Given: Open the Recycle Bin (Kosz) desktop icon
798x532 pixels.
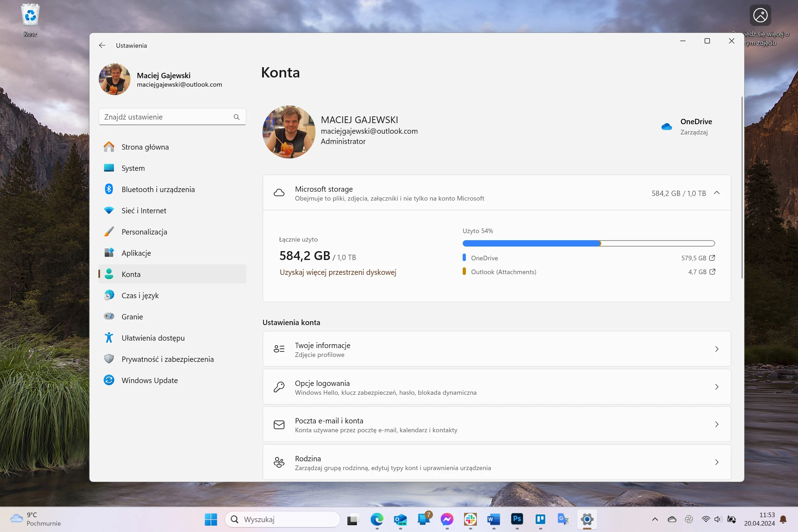Looking at the screenshot, I should (x=30, y=20).
